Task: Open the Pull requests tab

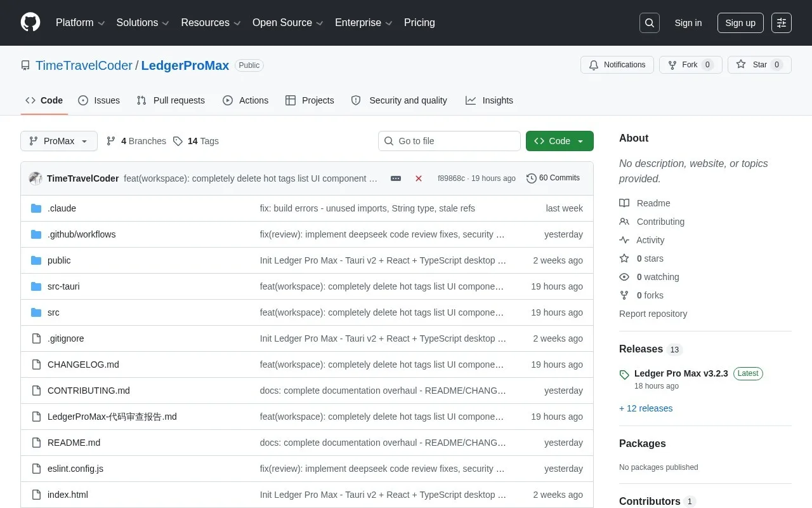Action: click(x=171, y=100)
